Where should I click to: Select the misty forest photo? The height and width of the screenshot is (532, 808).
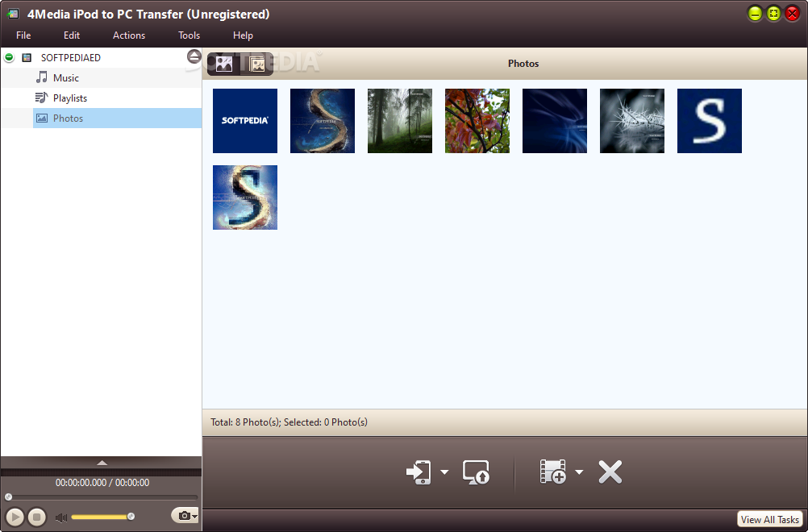[x=399, y=121]
